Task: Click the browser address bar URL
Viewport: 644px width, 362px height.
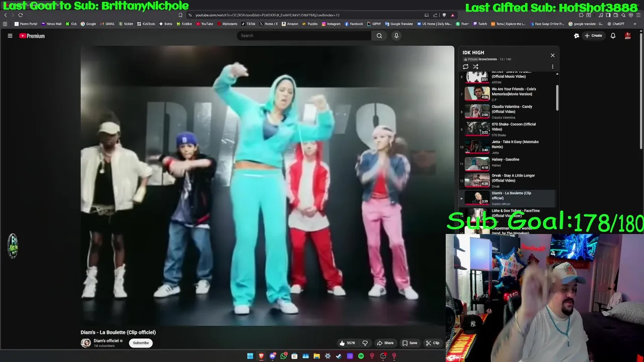Action: 267,15
